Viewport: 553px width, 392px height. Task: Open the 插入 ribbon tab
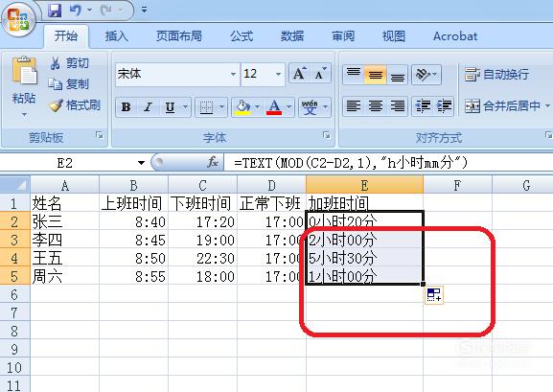point(116,36)
